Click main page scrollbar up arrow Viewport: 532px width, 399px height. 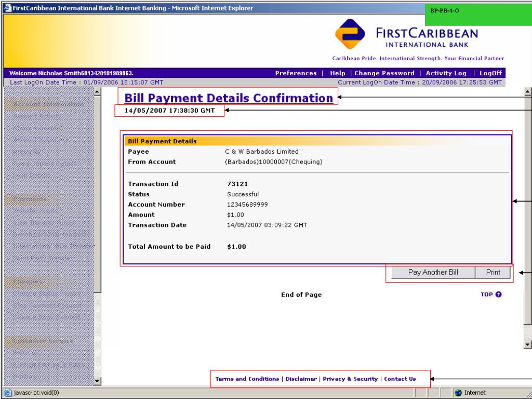pyautogui.click(x=528, y=91)
